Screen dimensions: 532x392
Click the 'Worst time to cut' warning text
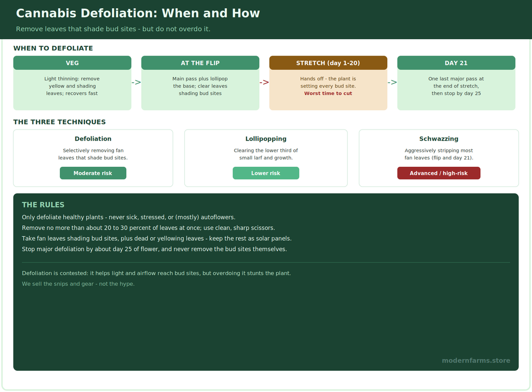coord(328,93)
